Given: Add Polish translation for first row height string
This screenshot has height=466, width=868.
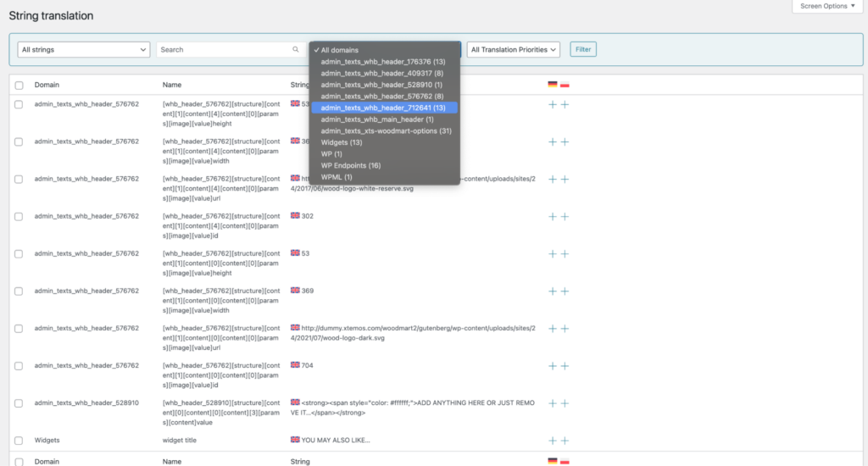Looking at the screenshot, I should click(565, 104).
